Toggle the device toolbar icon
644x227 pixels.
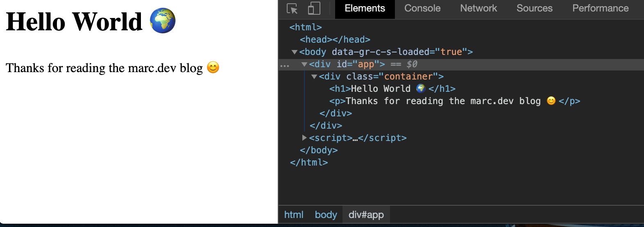[x=314, y=9]
